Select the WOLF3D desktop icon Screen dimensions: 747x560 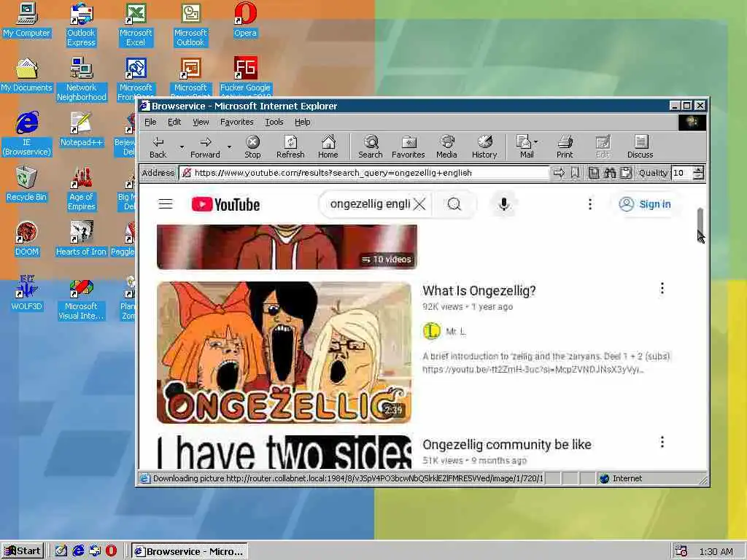(x=27, y=293)
